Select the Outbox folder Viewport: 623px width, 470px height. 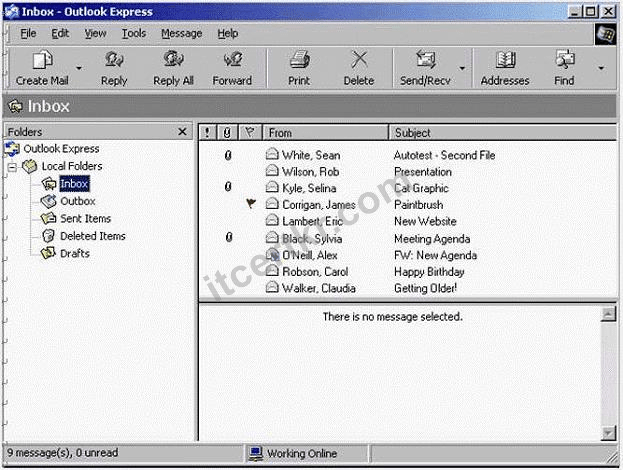(x=78, y=201)
